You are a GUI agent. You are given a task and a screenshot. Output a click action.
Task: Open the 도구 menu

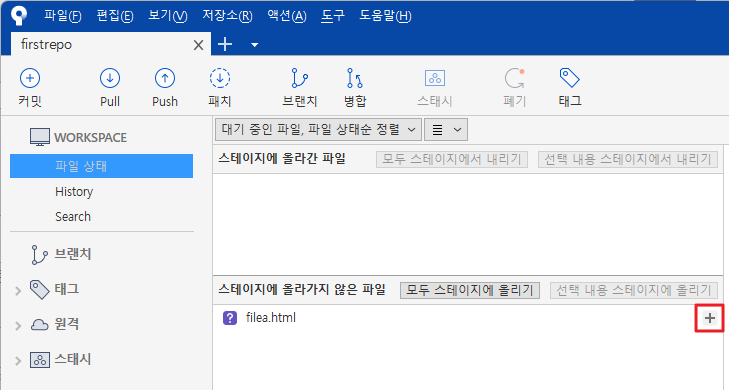[x=333, y=16]
